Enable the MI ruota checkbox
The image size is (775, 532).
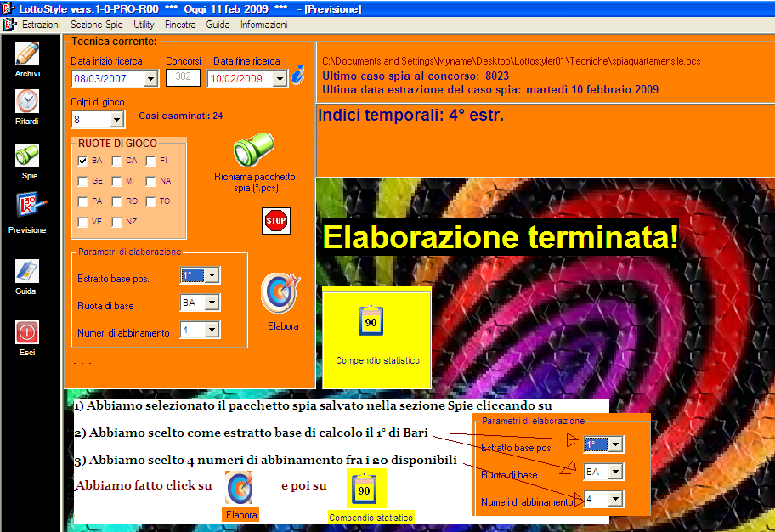coord(116,181)
